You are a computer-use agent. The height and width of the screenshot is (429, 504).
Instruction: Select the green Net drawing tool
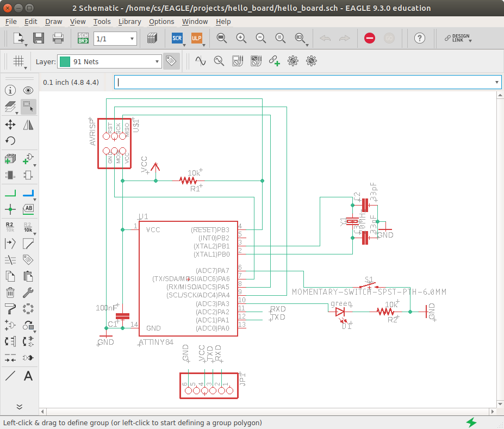(x=10, y=192)
